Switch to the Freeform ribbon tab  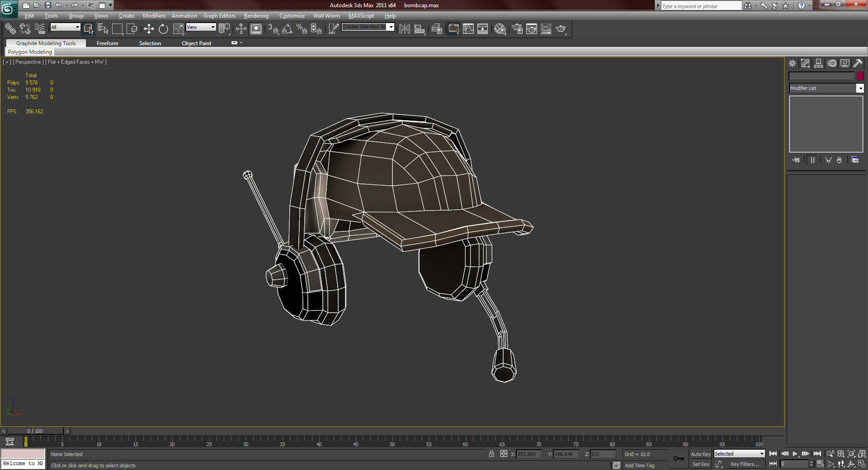[x=107, y=43]
